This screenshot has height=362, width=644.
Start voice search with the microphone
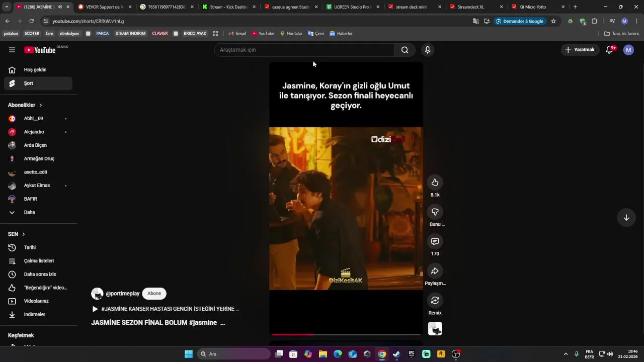click(427, 50)
